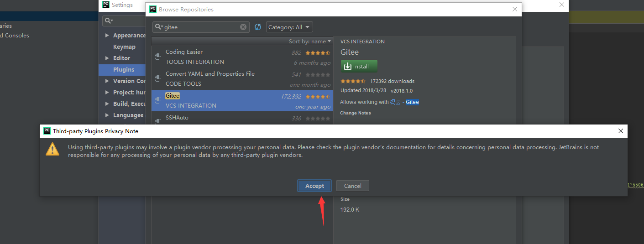Refresh the repositories list icon
The width and height of the screenshot is (644, 244).
[258, 27]
